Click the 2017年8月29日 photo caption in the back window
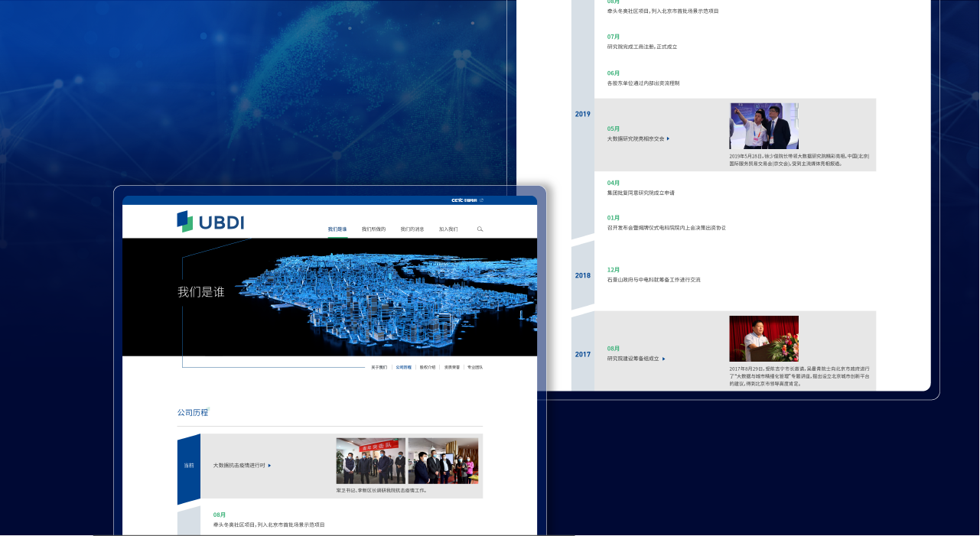The height and width of the screenshot is (536, 980). click(x=799, y=376)
